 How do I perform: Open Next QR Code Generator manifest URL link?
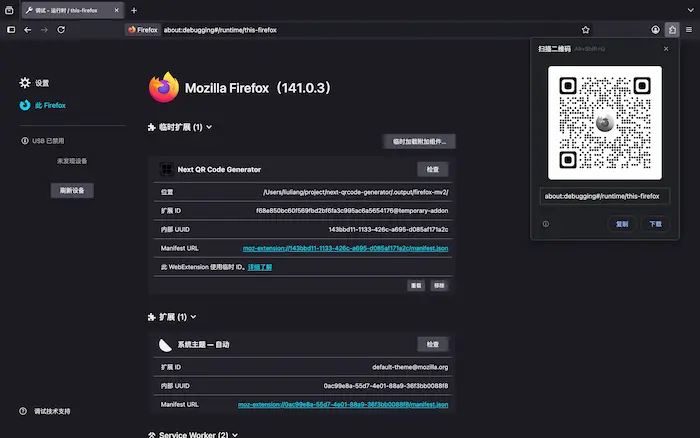click(346, 248)
